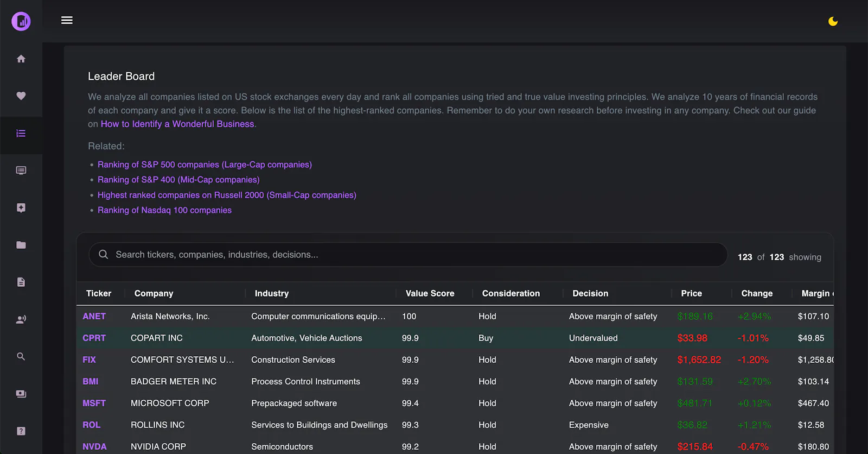Click the bookmark plus sidebar icon
868x454 pixels.
coord(21,207)
